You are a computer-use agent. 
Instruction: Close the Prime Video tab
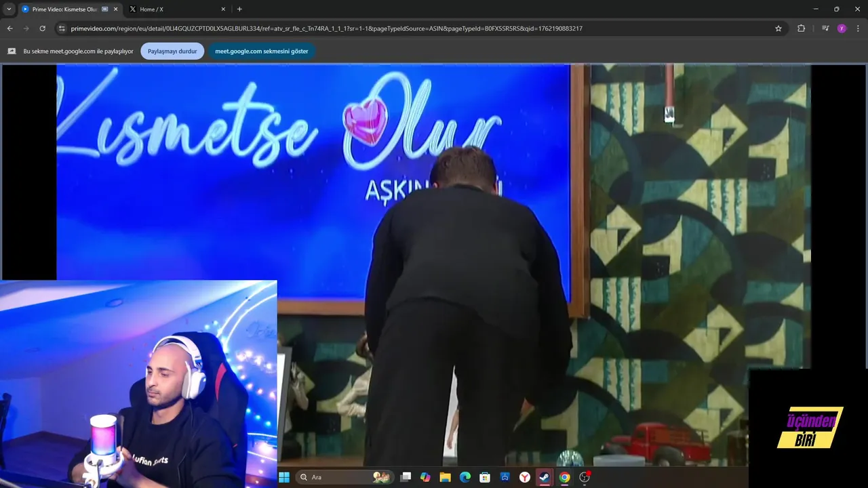116,9
